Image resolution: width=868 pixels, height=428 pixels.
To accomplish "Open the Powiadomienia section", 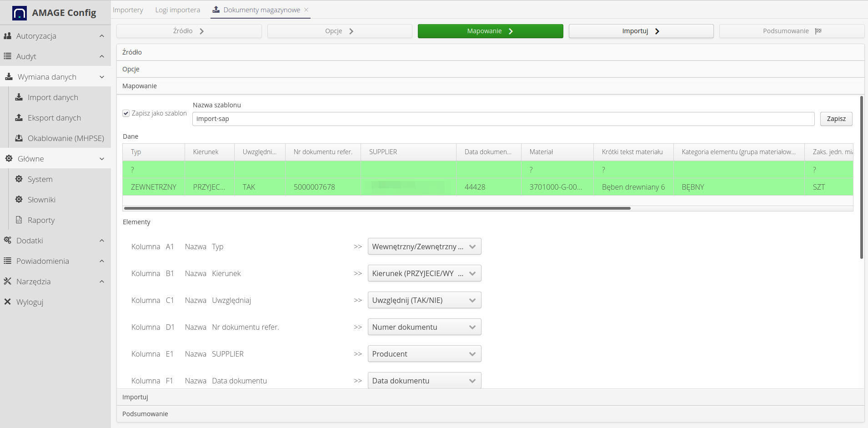I will tap(43, 261).
